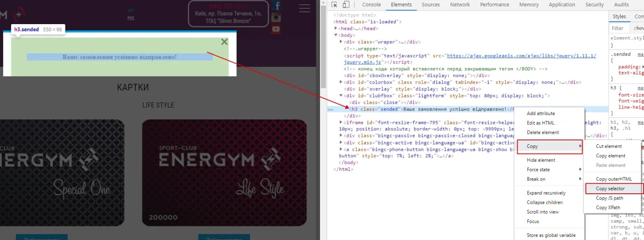
Task: Click the font-size property in h3 rule
Action: click(631, 95)
